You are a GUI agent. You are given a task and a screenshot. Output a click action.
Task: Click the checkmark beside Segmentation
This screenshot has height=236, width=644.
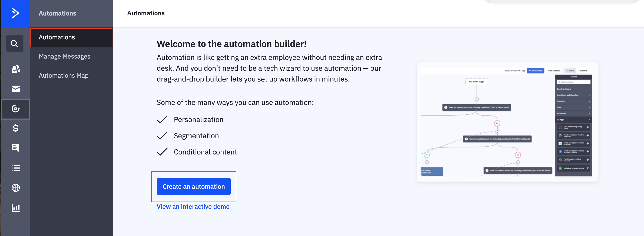point(162,136)
